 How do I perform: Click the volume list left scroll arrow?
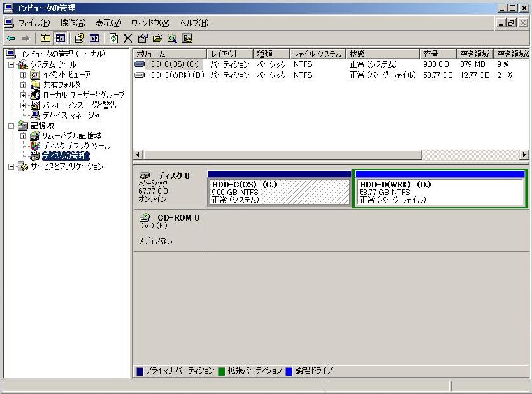[138, 154]
